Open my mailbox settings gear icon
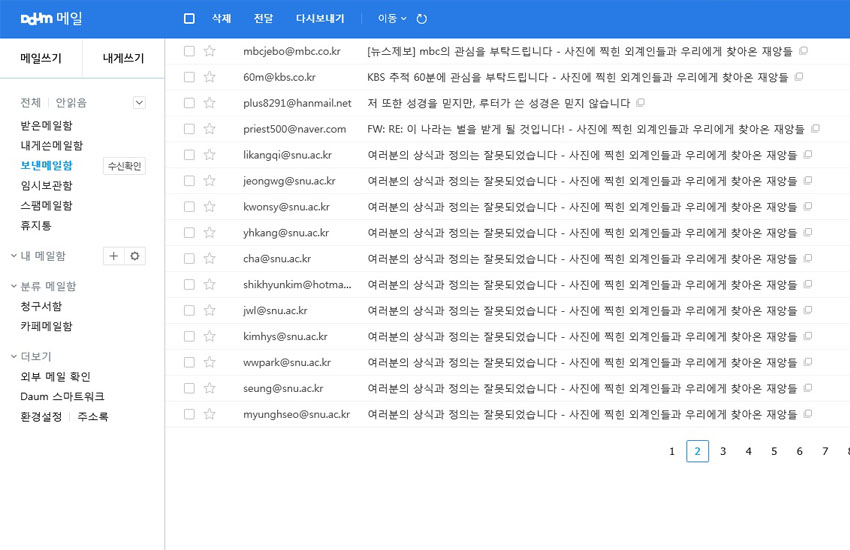 coord(135,256)
